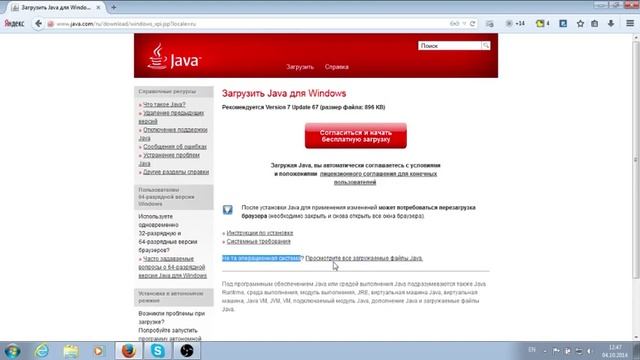Screen dimensions: 640x360
Task: Open the black round app icon on taskbar
Action: pos(187,351)
